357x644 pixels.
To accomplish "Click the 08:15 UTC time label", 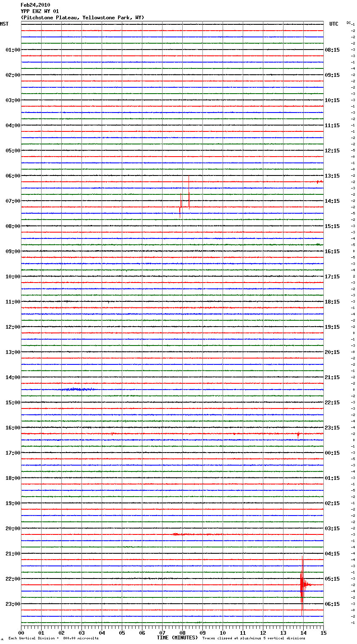I will [332, 50].
